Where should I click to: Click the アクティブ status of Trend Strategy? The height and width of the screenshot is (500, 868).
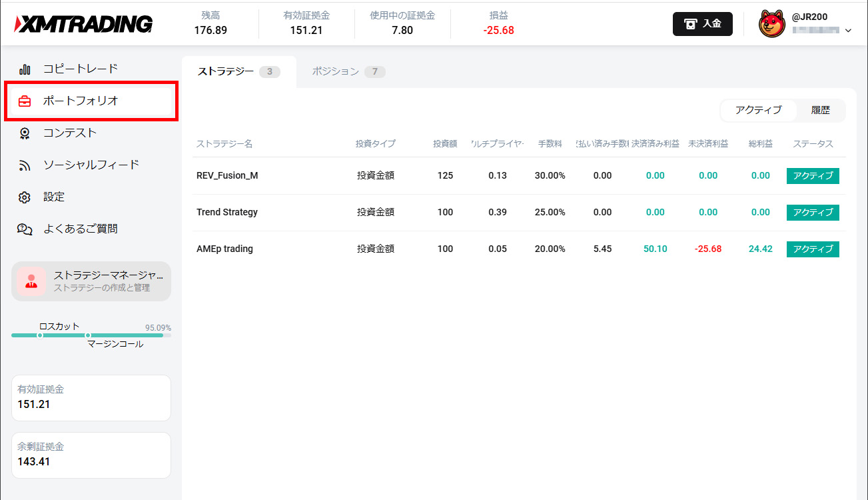point(813,213)
